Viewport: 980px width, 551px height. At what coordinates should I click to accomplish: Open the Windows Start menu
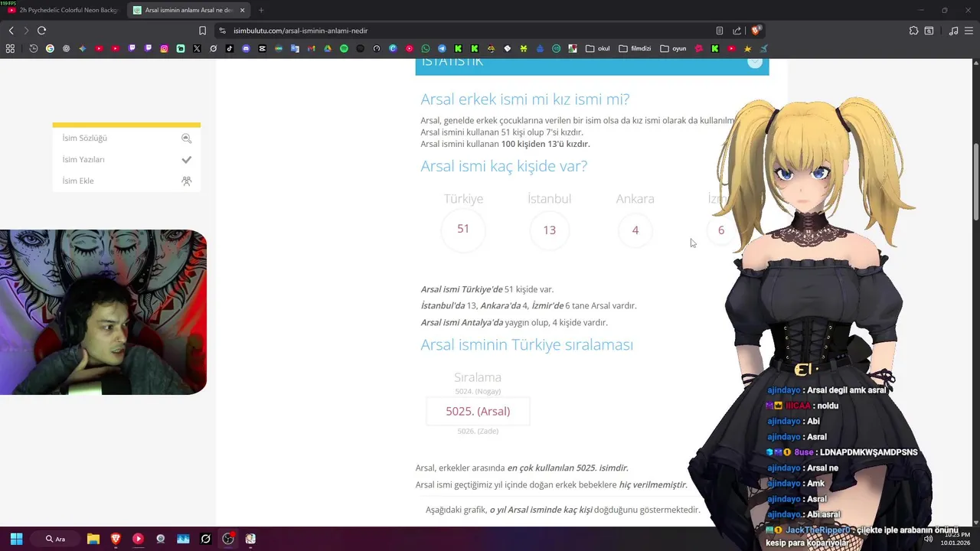coord(16,539)
